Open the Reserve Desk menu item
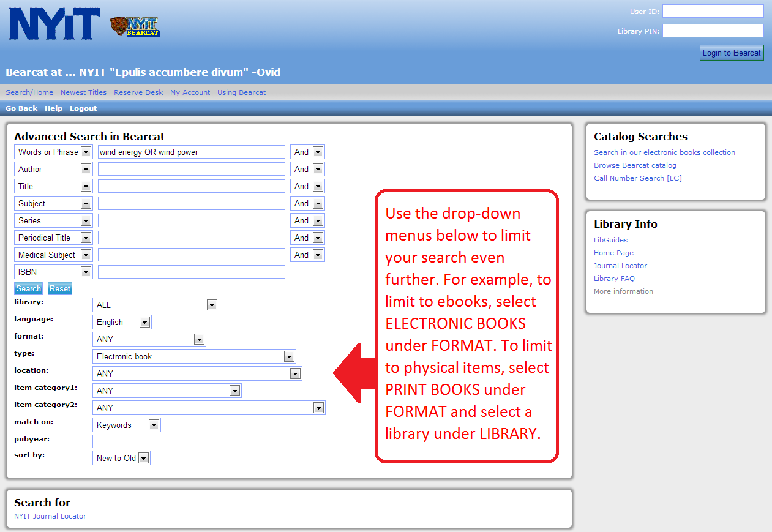Screen dimensions: 772x532 pos(138,92)
